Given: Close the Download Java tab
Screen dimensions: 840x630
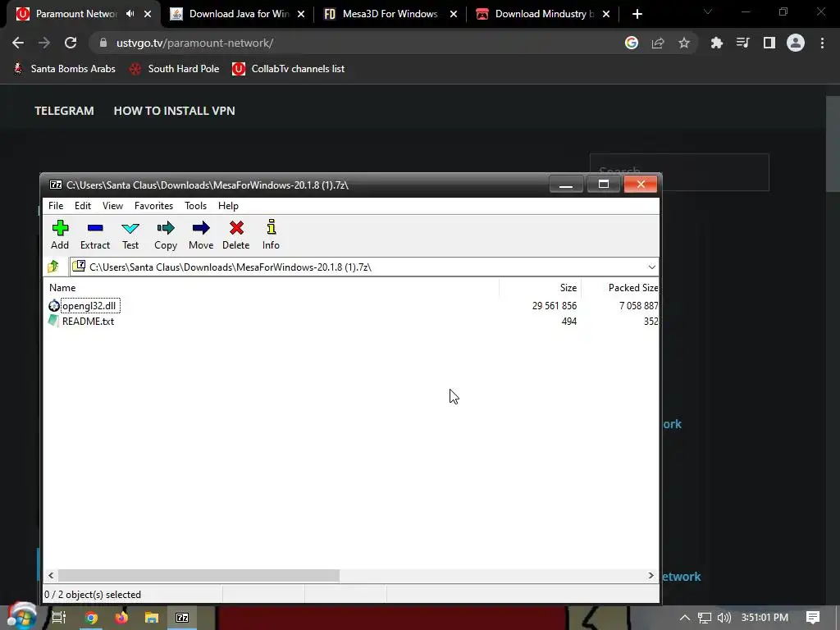Looking at the screenshot, I should (x=301, y=14).
